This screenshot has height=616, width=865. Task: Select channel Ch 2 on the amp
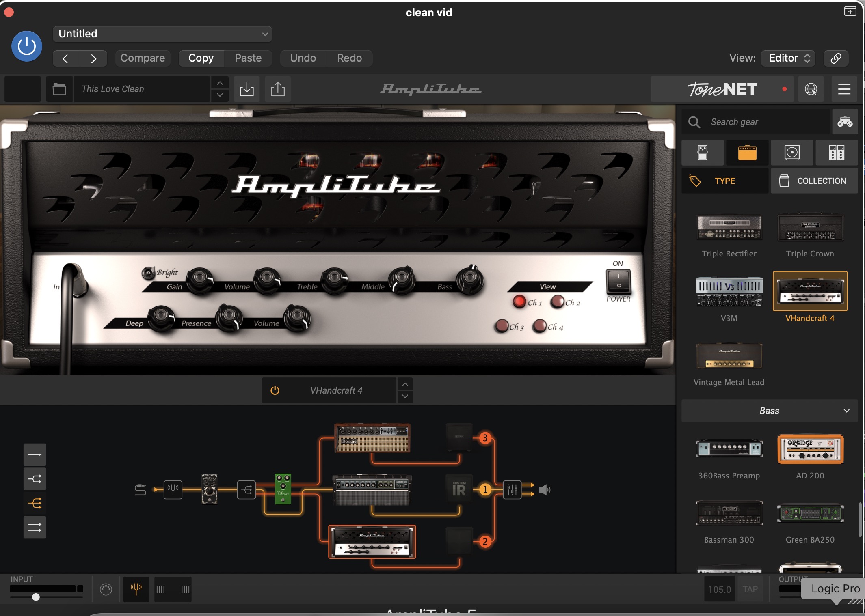[557, 302]
